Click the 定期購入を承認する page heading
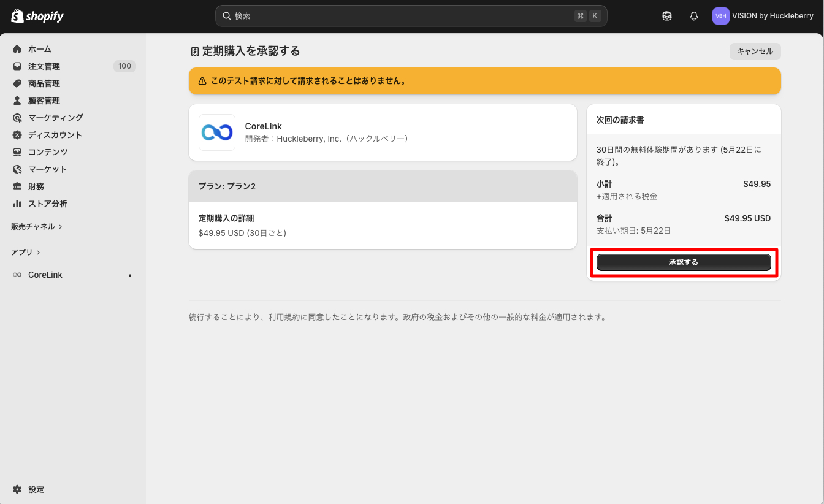The height and width of the screenshot is (504, 824). [251, 52]
